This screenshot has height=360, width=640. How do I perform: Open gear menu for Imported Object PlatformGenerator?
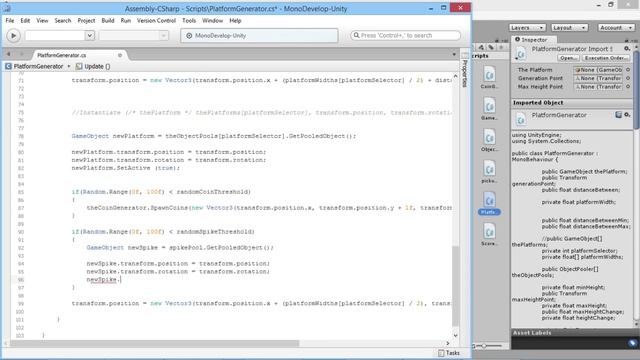click(627, 115)
